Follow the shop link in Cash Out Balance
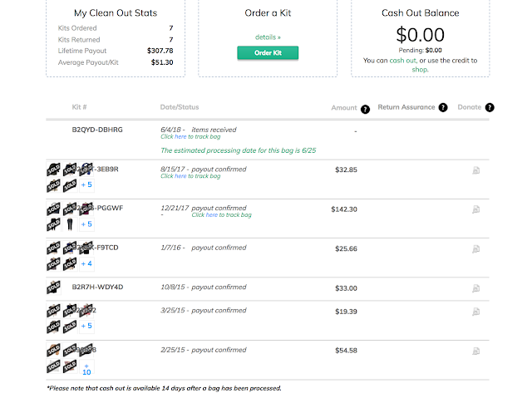The height and width of the screenshot is (393, 532). pos(420,70)
